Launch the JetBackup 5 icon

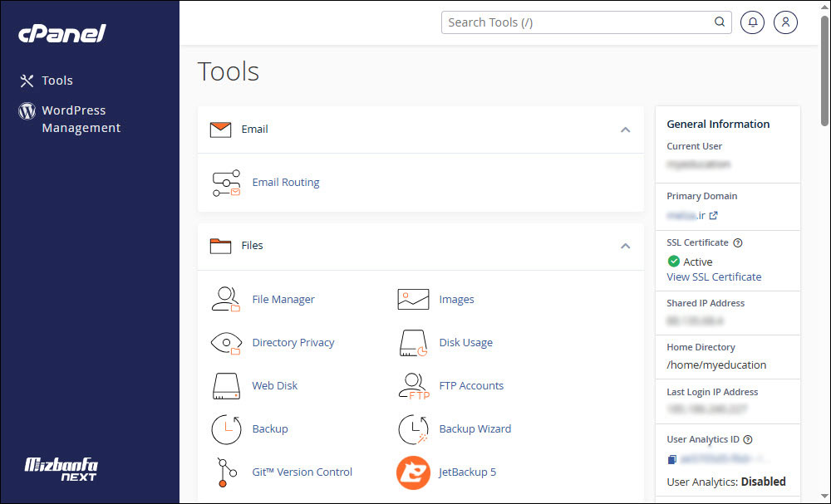pos(413,472)
